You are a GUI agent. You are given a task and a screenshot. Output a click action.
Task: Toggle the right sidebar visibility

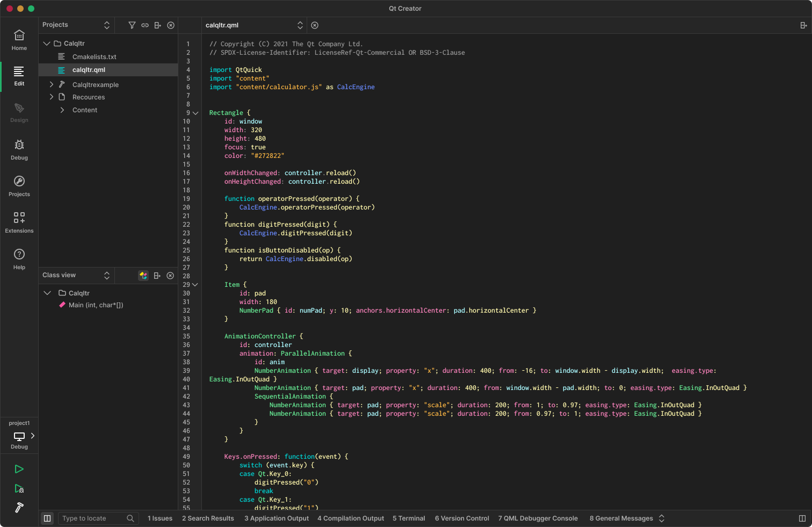point(802,518)
